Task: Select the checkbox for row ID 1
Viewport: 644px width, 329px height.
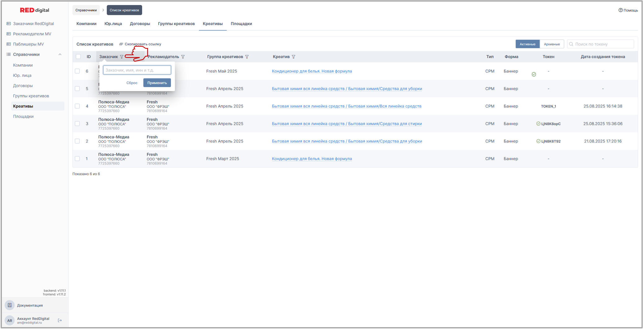Action: pos(78,159)
